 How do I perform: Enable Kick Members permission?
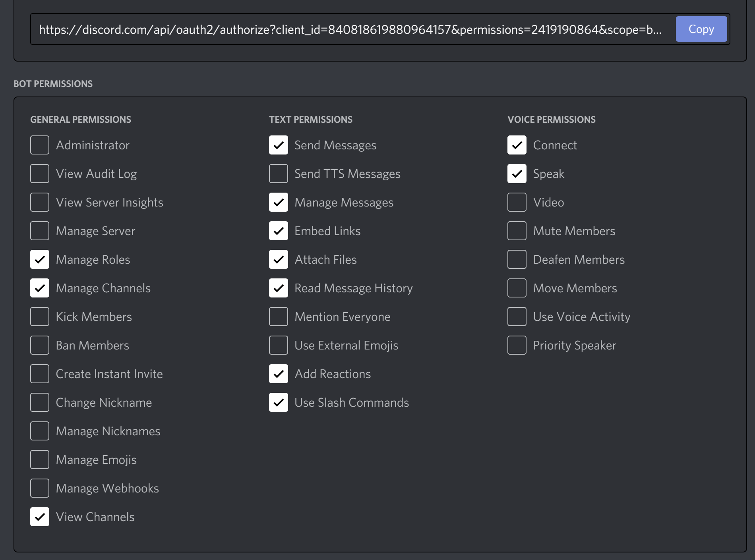(40, 317)
